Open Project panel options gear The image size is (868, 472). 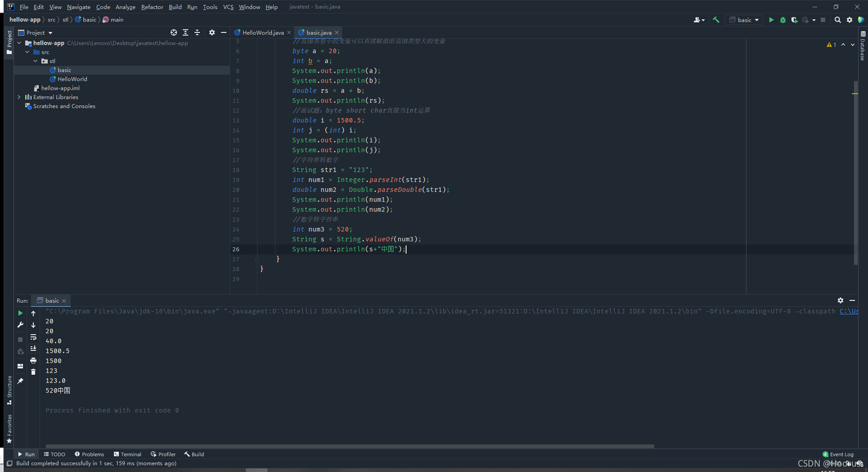click(212, 32)
